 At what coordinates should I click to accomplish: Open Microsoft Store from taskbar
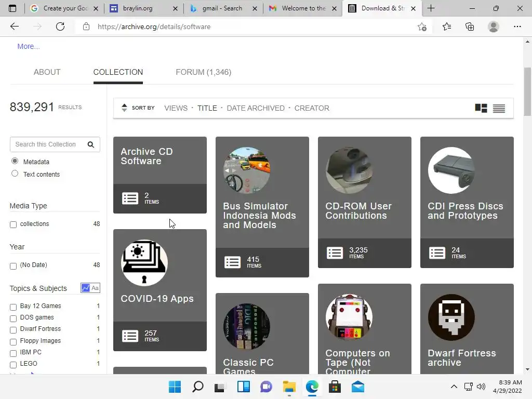tap(335, 387)
